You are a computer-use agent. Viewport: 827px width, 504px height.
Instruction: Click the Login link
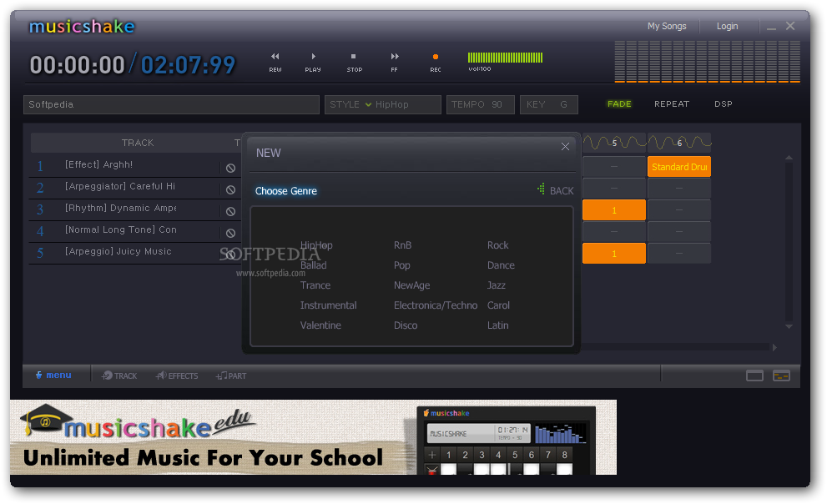point(727,26)
